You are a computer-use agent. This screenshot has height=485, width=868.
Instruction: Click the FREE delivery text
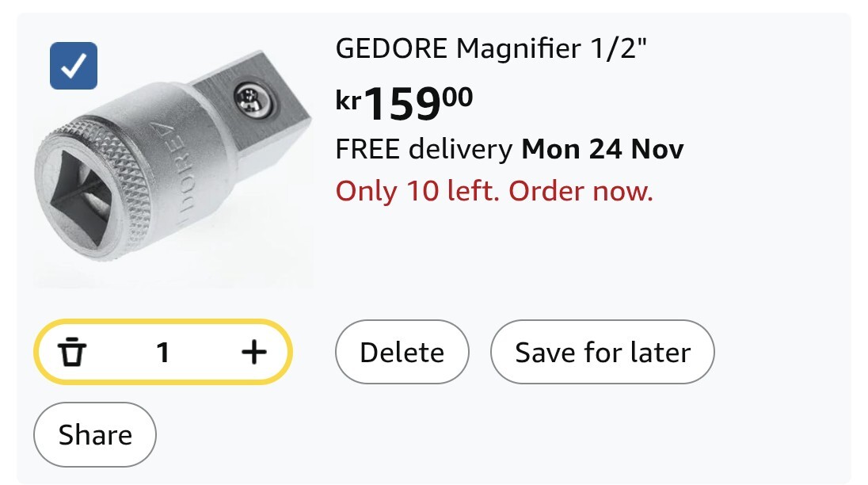coord(424,149)
